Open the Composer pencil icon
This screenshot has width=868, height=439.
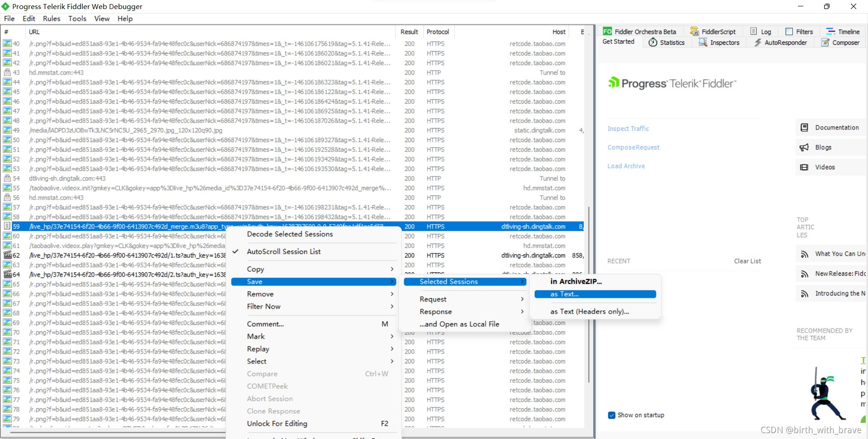tap(825, 43)
